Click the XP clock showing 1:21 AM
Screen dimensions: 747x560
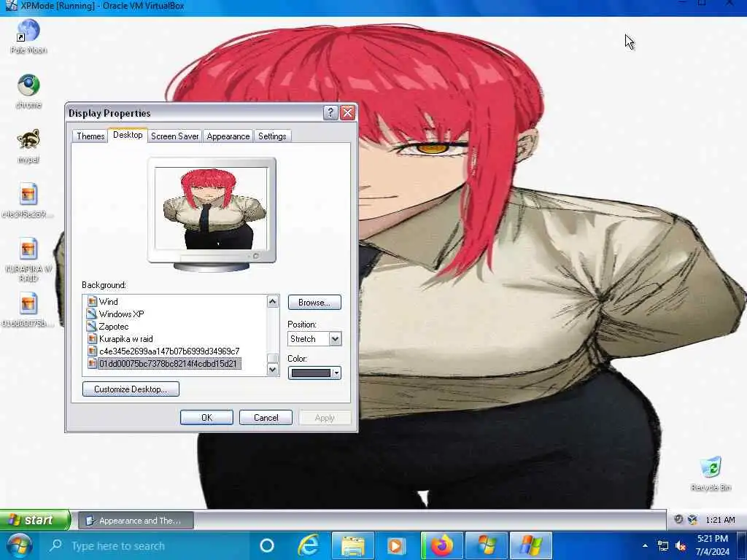720,520
